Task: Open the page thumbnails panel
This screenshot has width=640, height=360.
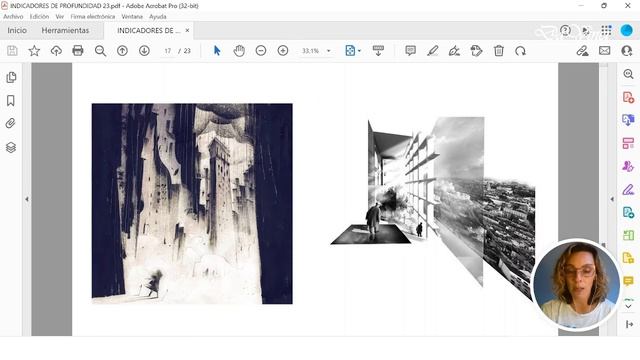Action: tap(11, 77)
